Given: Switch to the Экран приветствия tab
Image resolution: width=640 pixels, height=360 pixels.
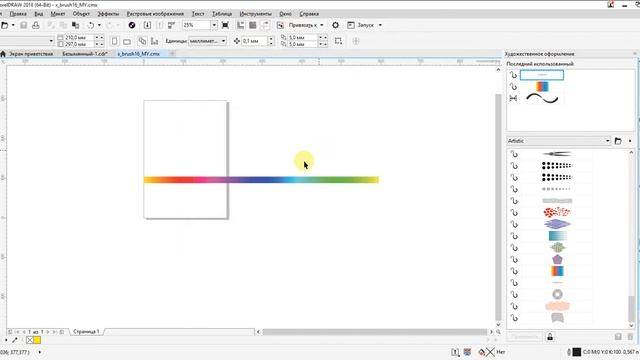Looking at the screenshot, I should [31, 54].
